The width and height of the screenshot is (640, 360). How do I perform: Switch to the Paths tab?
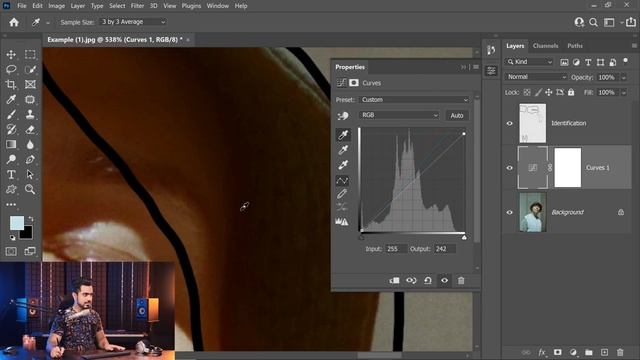pyautogui.click(x=575, y=46)
